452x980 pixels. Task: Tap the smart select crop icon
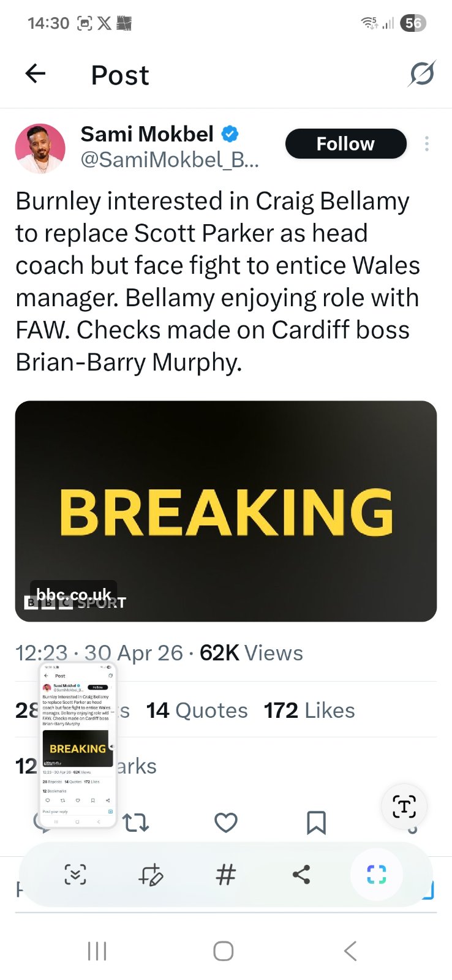click(x=376, y=874)
